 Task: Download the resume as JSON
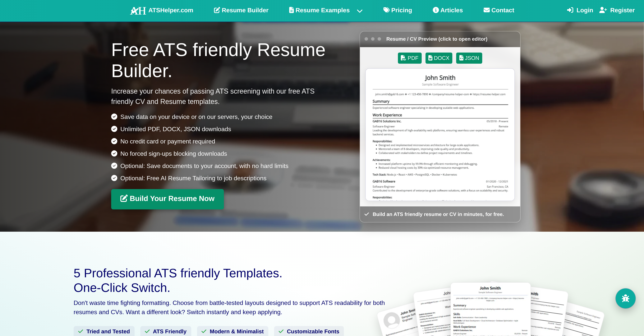click(469, 58)
